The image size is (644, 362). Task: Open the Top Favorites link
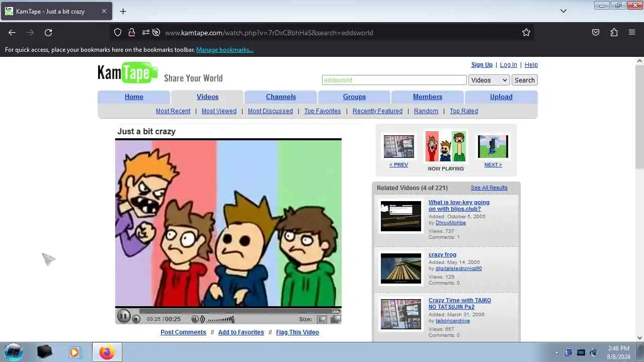pos(323,111)
